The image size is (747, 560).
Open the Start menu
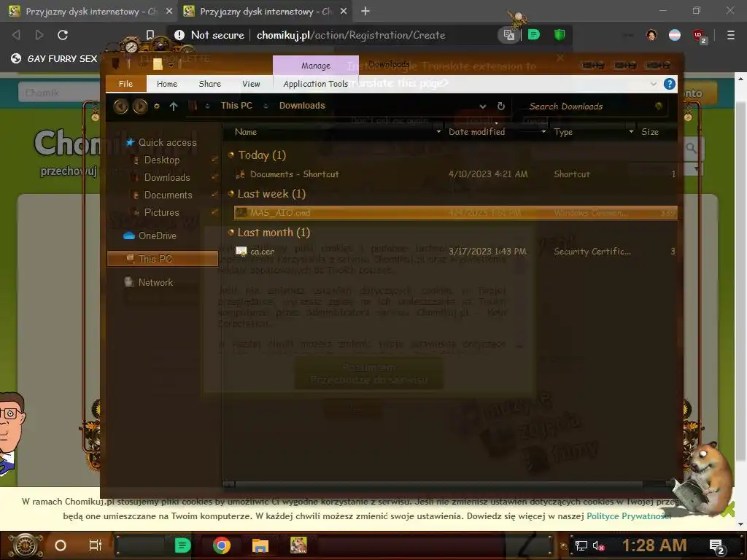[25, 545]
